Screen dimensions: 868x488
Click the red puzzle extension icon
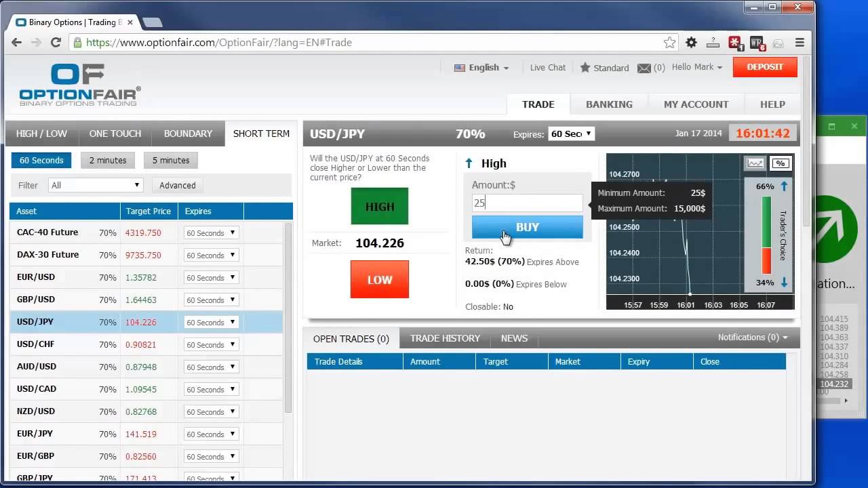(x=735, y=43)
